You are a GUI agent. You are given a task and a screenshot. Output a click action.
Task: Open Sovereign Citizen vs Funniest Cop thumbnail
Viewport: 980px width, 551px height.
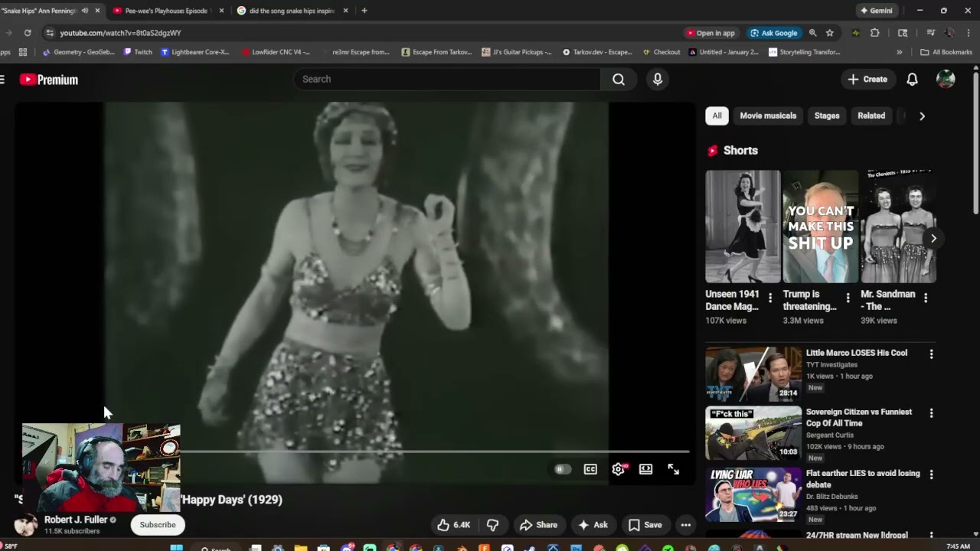click(x=753, y=433)
